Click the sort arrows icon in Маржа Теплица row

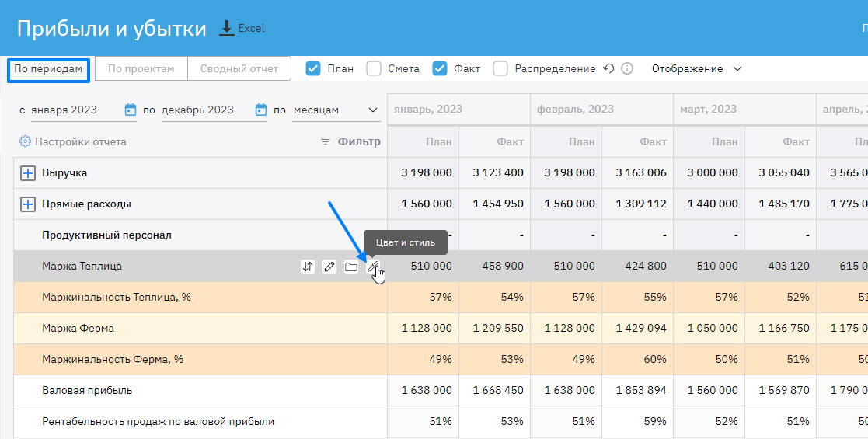pyautogui.click(x=308, y=267)
